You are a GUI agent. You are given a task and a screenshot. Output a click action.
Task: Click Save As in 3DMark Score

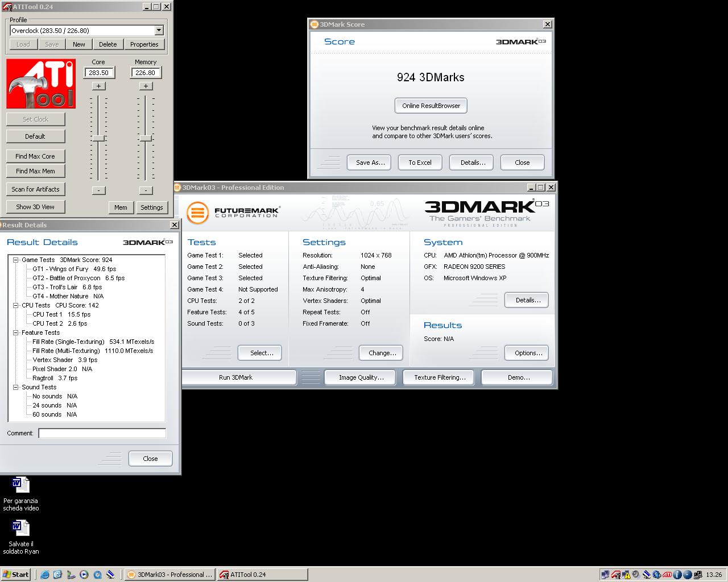[x=370, y=163]
